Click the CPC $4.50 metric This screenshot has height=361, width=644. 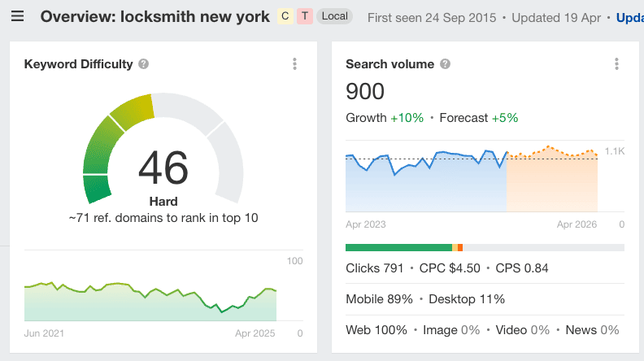click(x=450, y=268)
